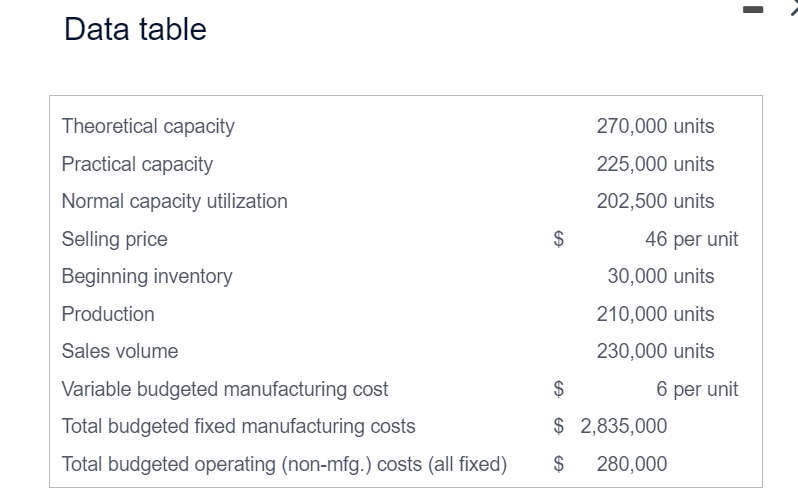Select the Practical capacity label
This screenshot has width=798, height=501.
pos(137,164)
